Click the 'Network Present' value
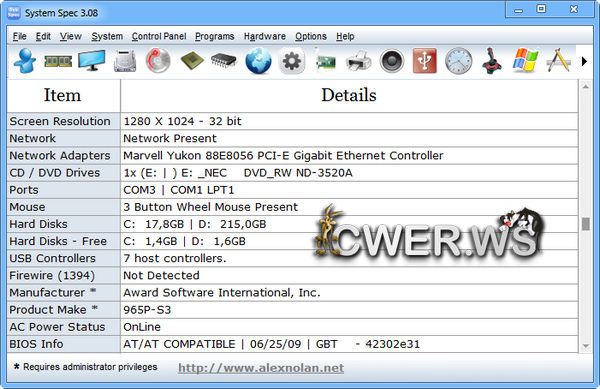600x389 pixels. [x=170, y=138]
